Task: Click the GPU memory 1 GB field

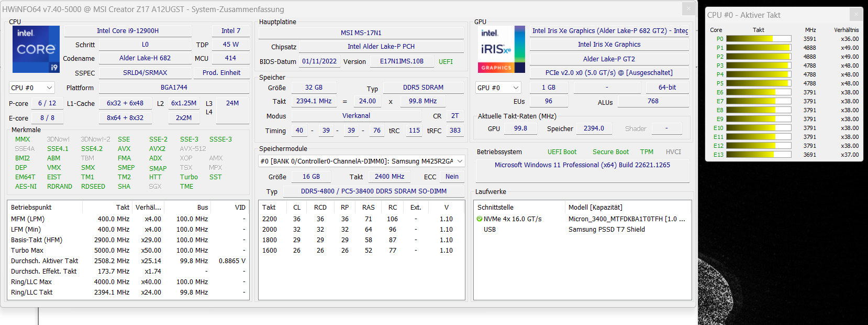Action: click(549, 88)
